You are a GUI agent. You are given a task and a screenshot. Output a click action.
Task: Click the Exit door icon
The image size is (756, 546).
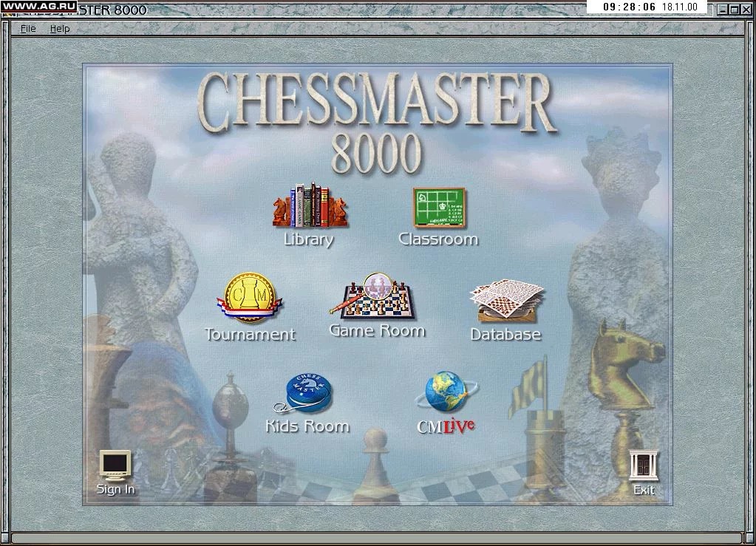pyautogui.click(x=644, y=465)
